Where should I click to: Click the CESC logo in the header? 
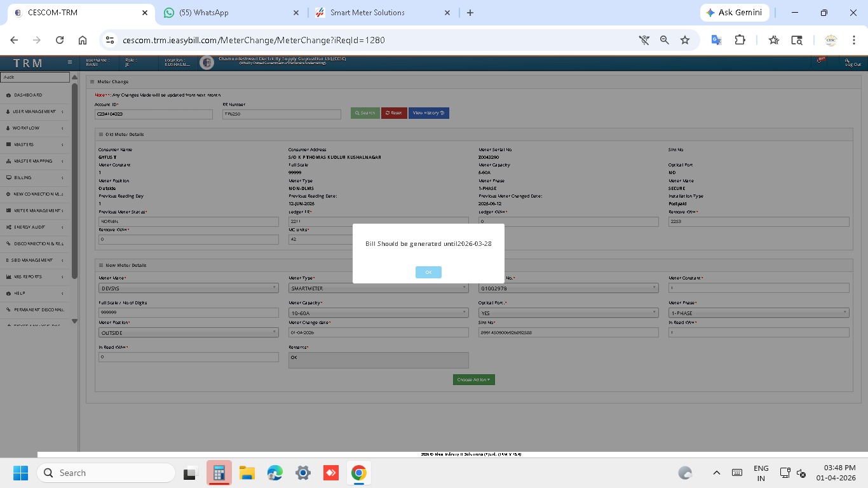(206, 62)
